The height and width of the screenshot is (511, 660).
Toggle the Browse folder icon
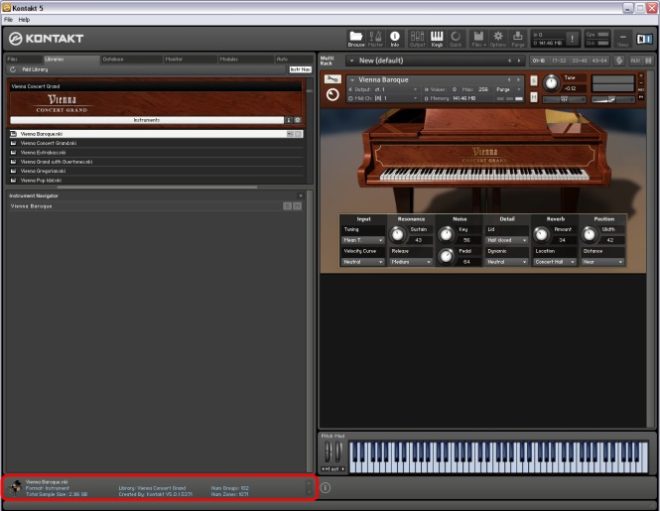[x=356, y=39]
